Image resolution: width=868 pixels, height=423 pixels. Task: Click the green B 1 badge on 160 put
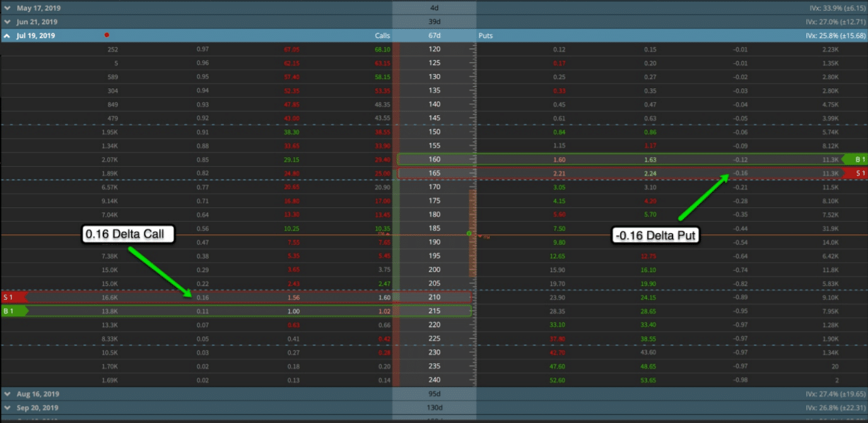859,160
